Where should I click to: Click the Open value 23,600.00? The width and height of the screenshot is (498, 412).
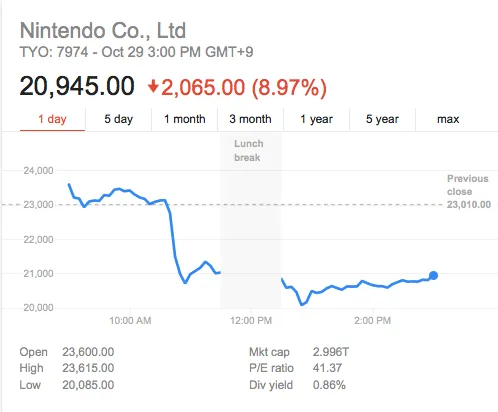(88, 352)
